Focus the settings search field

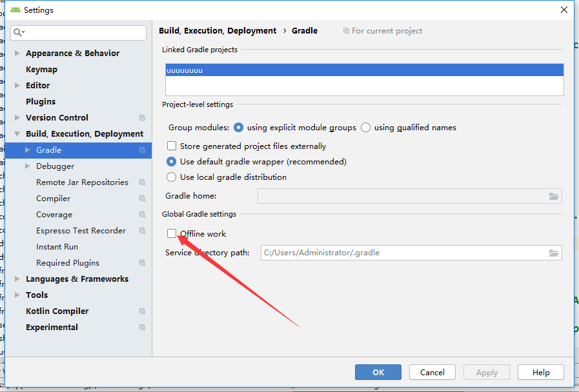pos(78,32)
